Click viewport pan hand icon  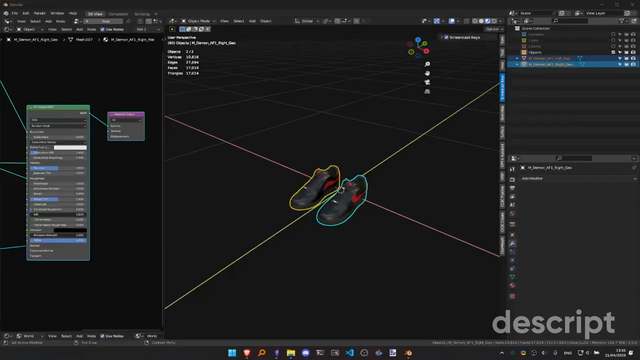(427, 73)
